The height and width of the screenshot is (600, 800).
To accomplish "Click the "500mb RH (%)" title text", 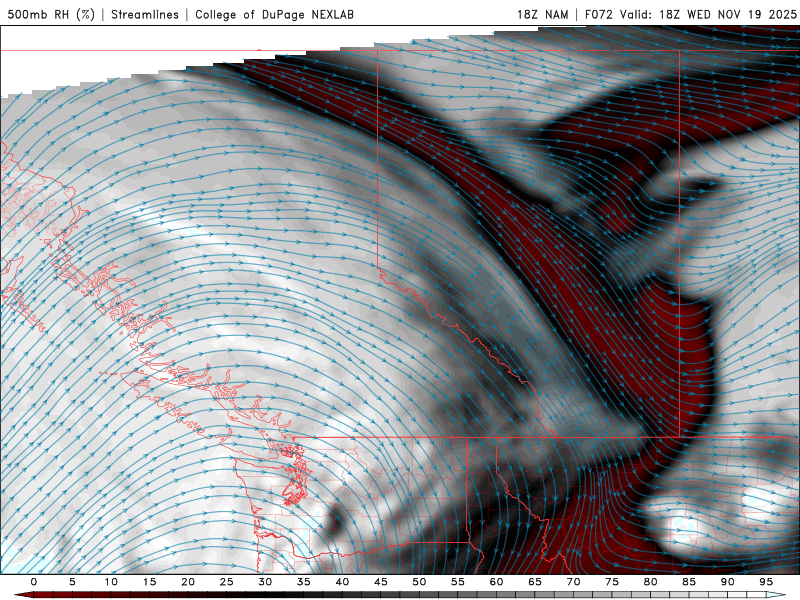I will [x=51, y=14].
